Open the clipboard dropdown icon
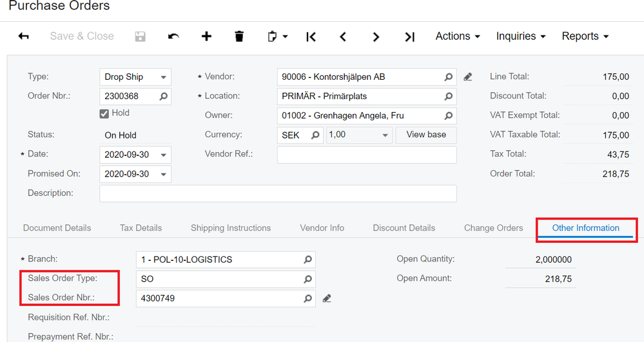This screenshot has width=644, height=342. point(277,37)
